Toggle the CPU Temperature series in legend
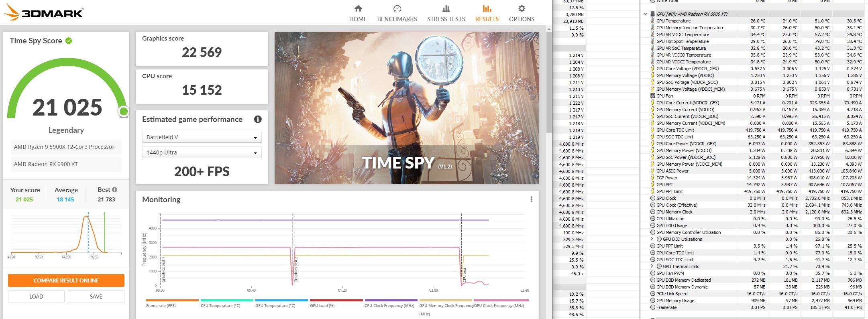Screen dimensions: 868x319 click(x=227, y=304)
